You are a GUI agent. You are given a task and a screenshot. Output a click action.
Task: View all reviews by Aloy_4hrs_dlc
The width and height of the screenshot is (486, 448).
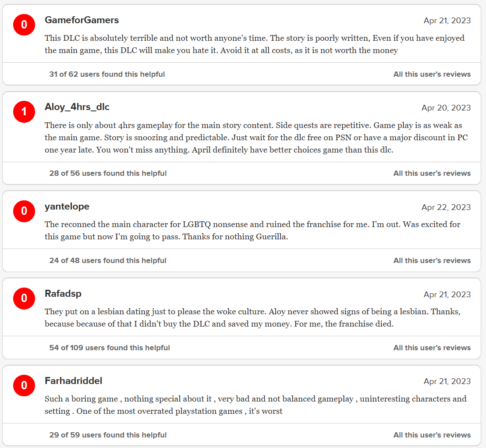coord(432,174)
